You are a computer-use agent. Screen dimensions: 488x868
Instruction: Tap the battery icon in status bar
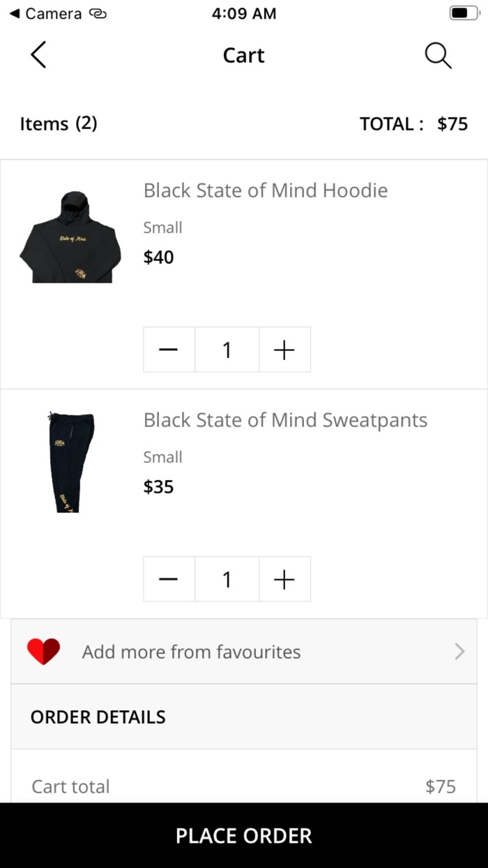tap(464, 13)
